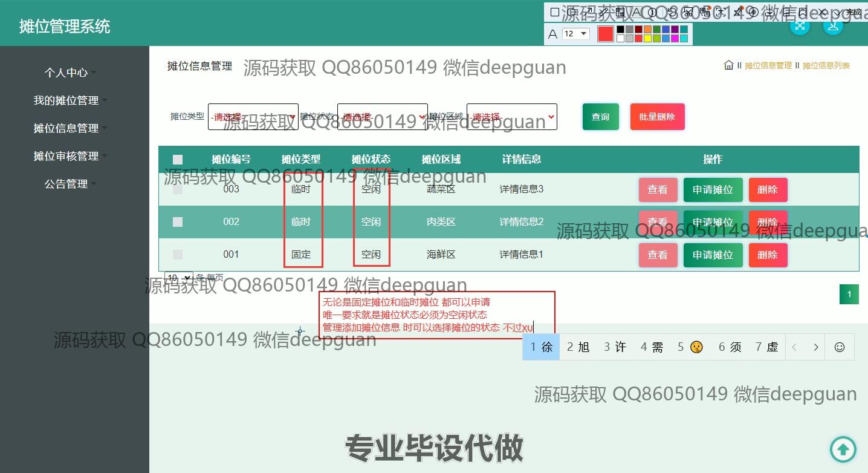Choose IME candidate 3 许
This screenshot has height=473, width=868.
point(615,347)
